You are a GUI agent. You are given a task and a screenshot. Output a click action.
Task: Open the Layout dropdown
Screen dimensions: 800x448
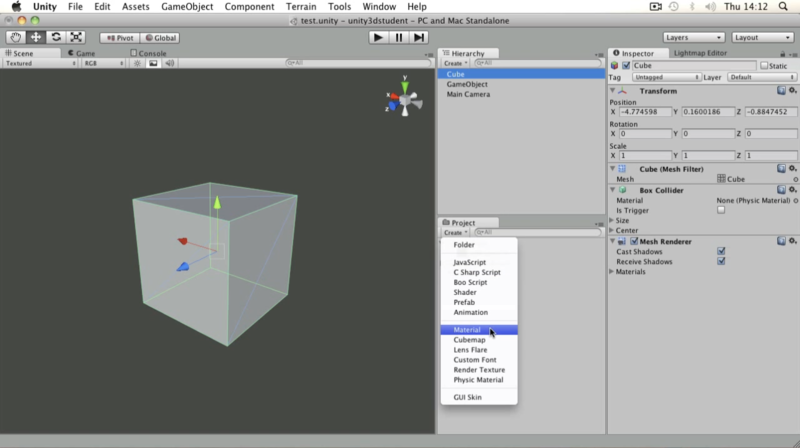(x=763, y=37)
